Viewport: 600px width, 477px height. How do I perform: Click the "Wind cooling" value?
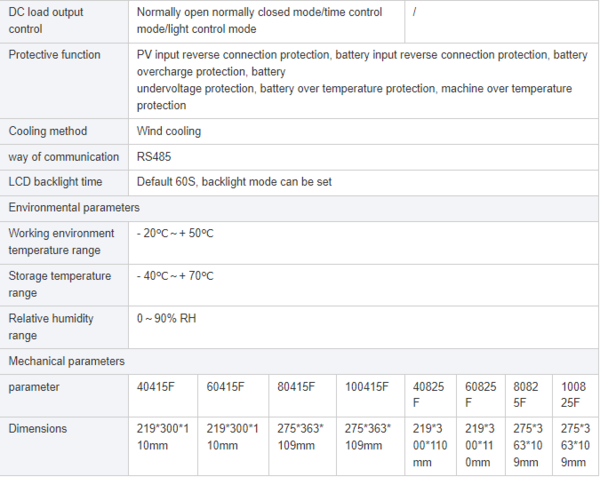168,131
